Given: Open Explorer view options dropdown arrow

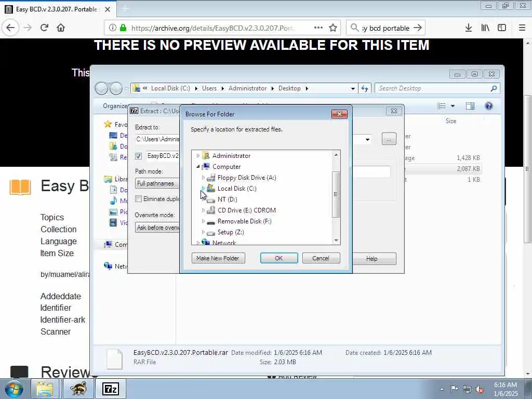Looking at the screenshot, I should coord(453,106).
